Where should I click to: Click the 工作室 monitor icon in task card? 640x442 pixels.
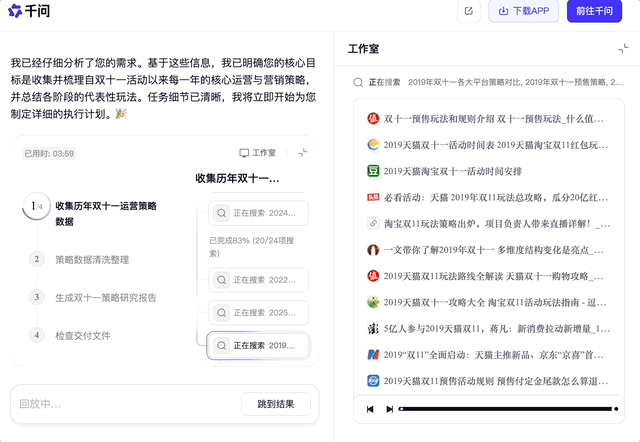[244, 153]
